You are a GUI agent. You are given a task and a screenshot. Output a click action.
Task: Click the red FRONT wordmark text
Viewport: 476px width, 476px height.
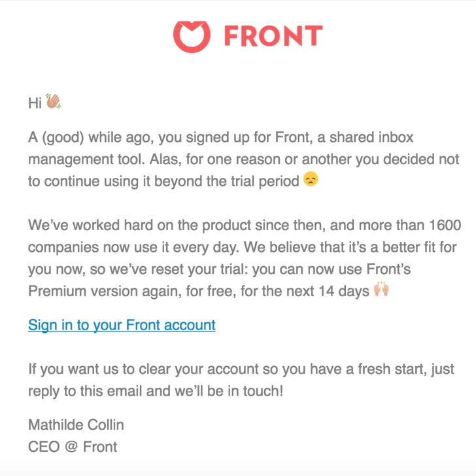point(273,36)
